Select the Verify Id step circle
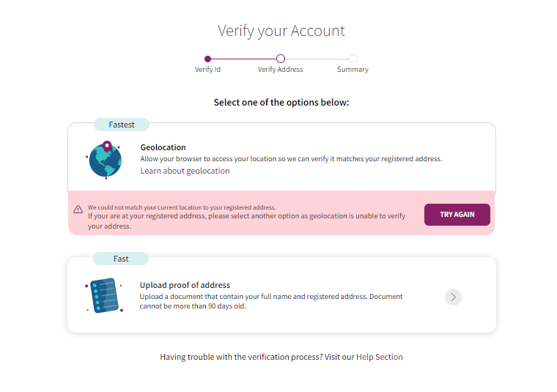This screenshot has width=557, height=392. pos(208,59)
